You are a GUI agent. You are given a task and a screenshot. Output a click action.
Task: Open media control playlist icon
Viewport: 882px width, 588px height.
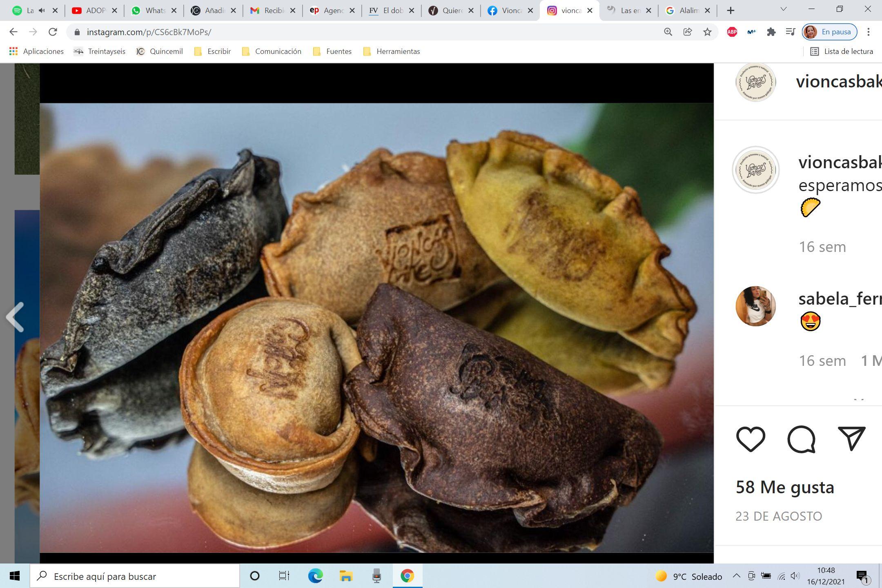791,32
